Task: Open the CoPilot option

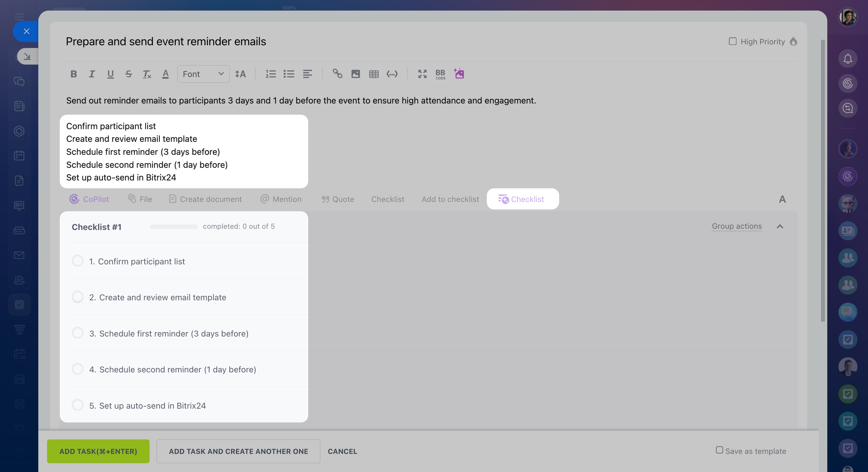Action: 89,199
